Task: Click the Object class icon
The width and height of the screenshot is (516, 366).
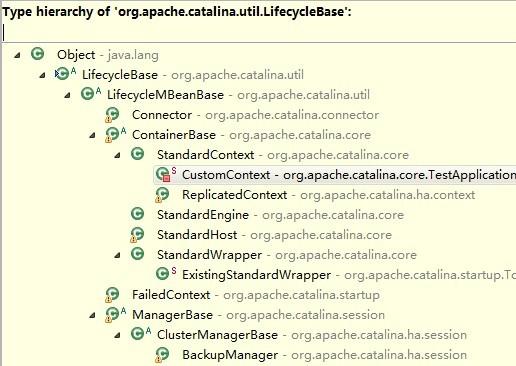Action: click(37, 54)
